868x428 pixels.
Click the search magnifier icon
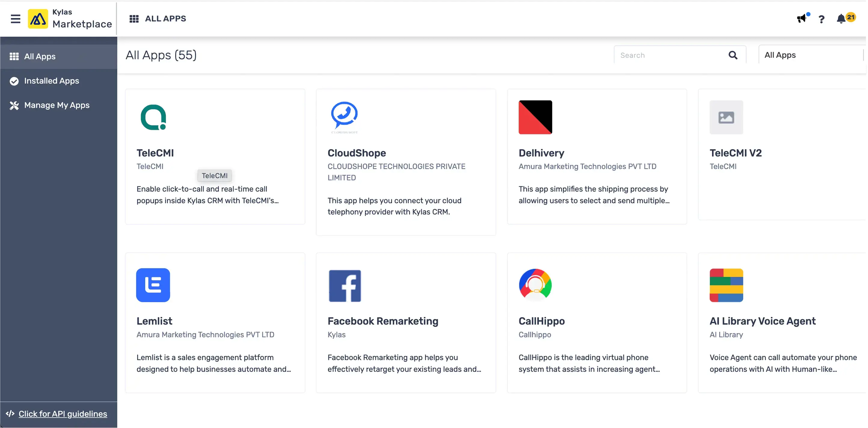pyautogui.click(x=733, y=55)
